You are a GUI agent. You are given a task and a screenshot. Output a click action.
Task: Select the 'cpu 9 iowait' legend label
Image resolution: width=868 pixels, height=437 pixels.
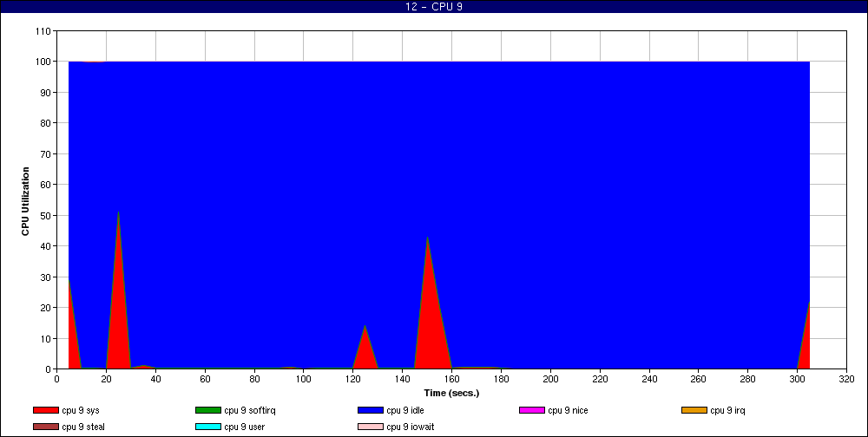point(411,427)
